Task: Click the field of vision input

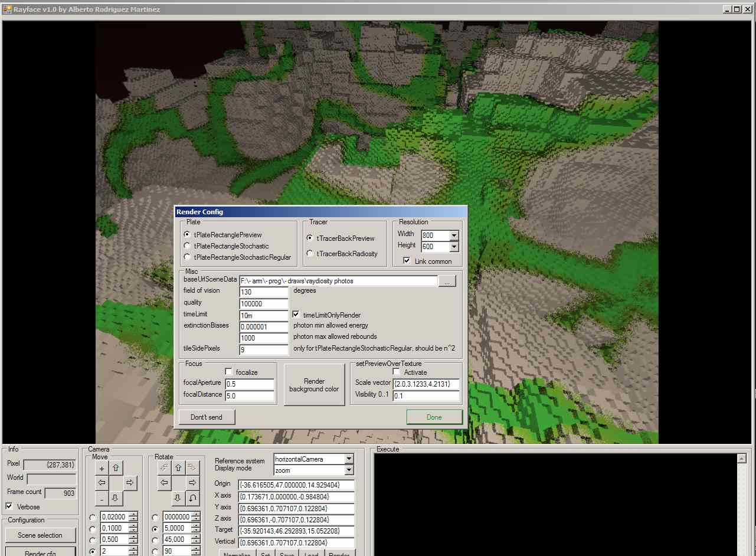Action: coord(263,292)
